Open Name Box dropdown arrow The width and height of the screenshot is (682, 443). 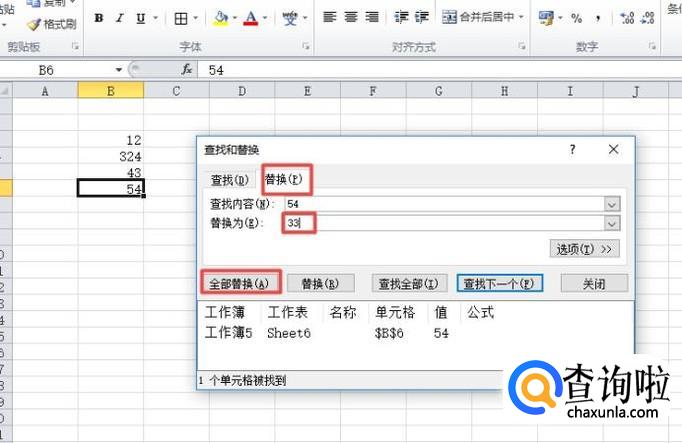click(x=118, y=70)
